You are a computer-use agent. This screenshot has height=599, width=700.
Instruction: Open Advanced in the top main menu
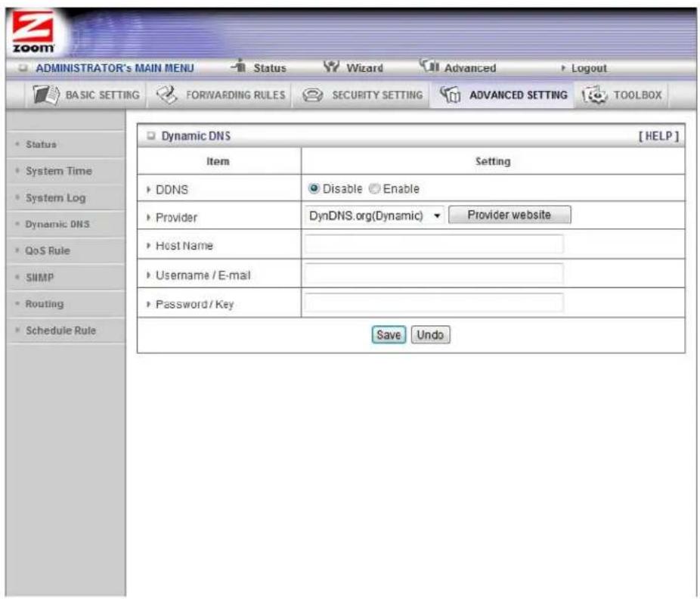[x=470, y=68]
